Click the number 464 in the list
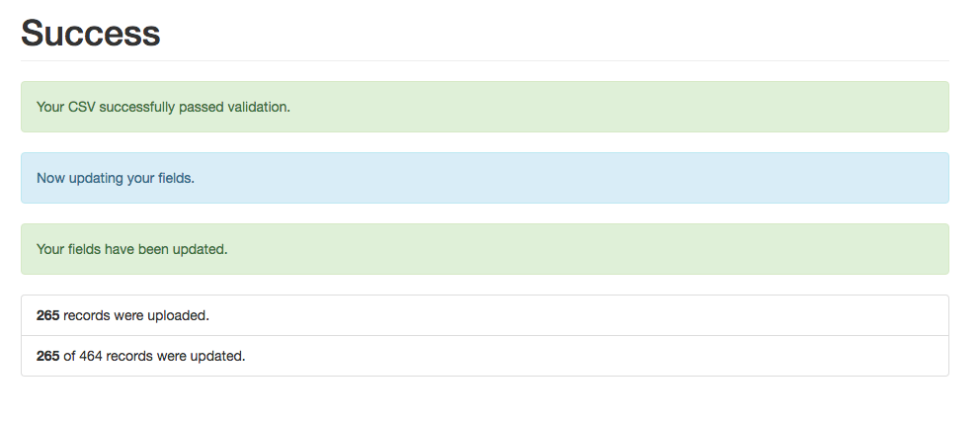 pos(91,356)
